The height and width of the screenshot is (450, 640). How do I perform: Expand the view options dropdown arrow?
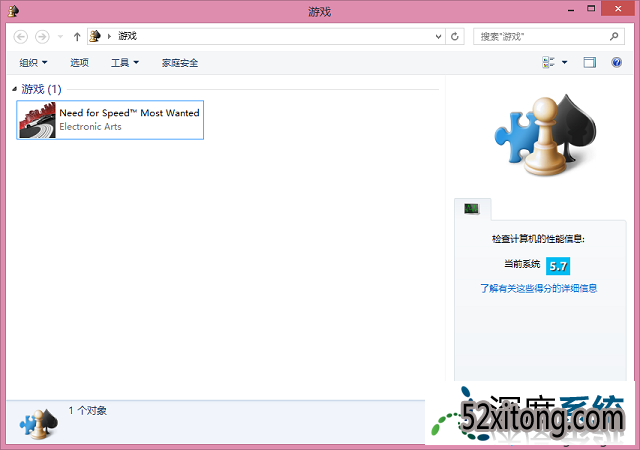click(564, 62)
